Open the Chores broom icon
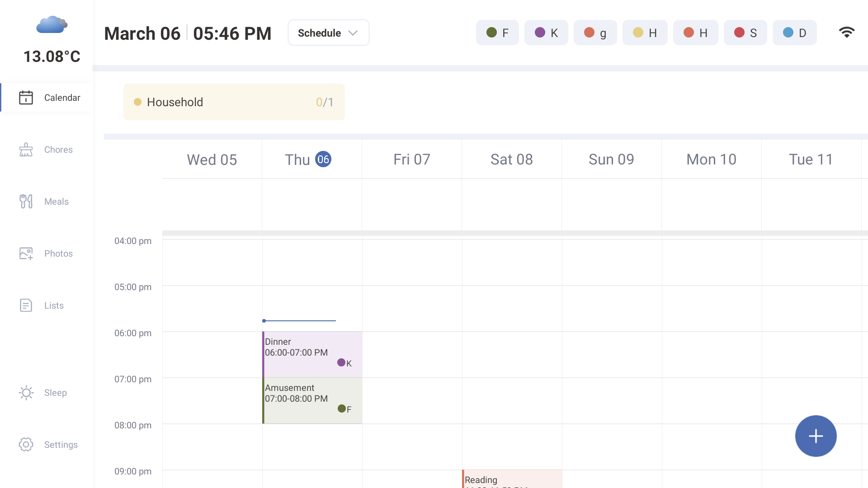 pos(26,150)
